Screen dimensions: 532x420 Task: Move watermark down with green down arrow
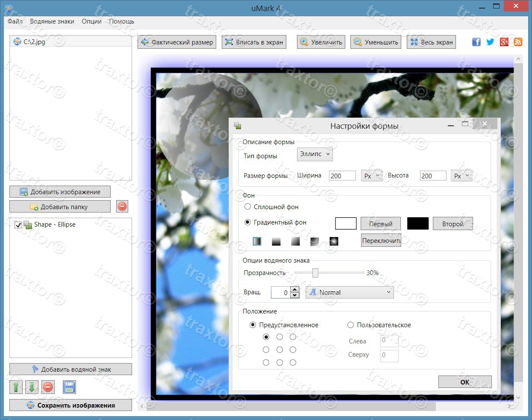tap(32, 387)
